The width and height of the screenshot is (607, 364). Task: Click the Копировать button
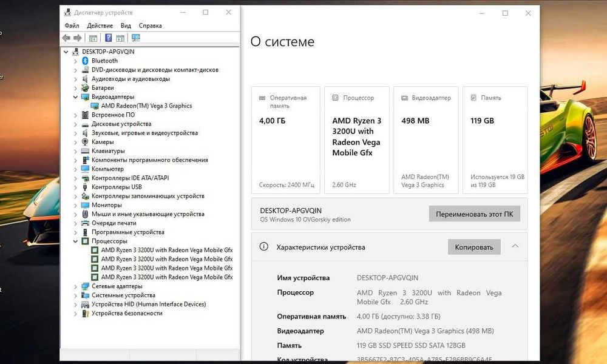tap(474, 247)
